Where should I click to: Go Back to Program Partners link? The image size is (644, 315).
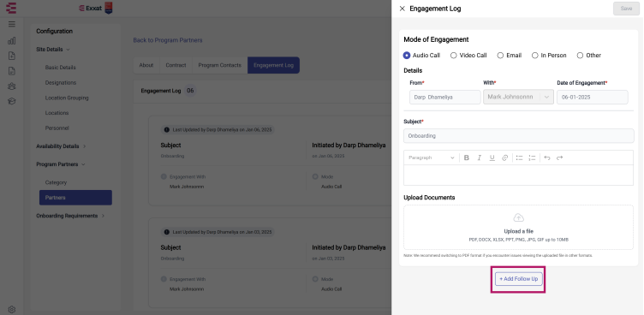click(168, 40)
